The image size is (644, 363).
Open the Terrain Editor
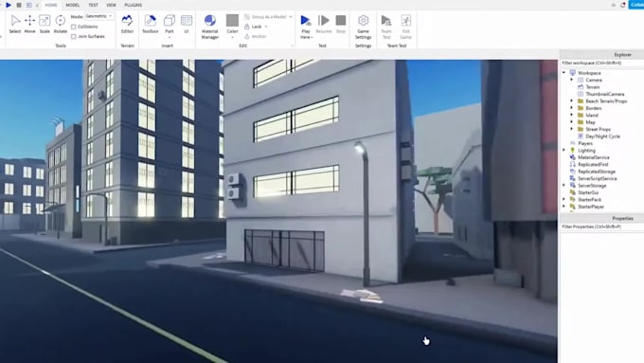click(x=127, y=24)
